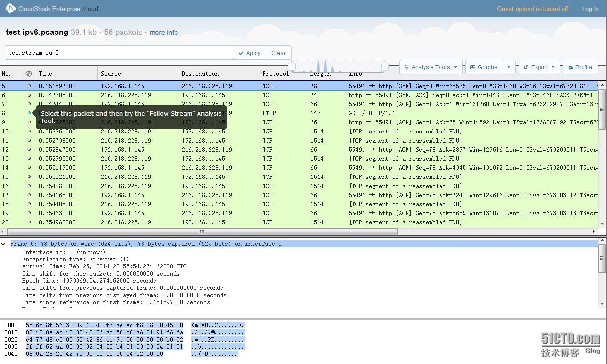Click the Log In link
The width and height of the screenshot is (607, 364).
pyautogui.click(x=590, y=9)
